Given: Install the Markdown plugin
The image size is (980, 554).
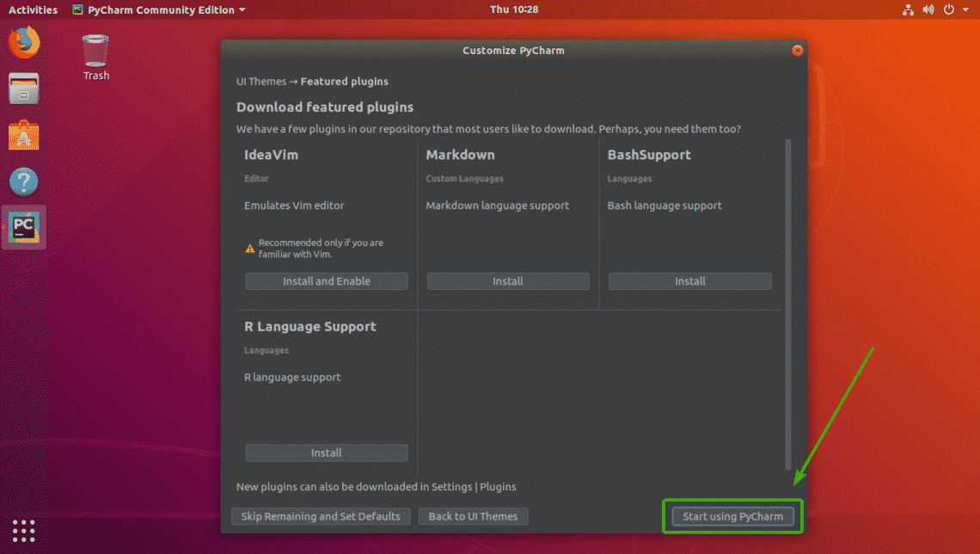Looking at the screenshot, I should 508,281.
